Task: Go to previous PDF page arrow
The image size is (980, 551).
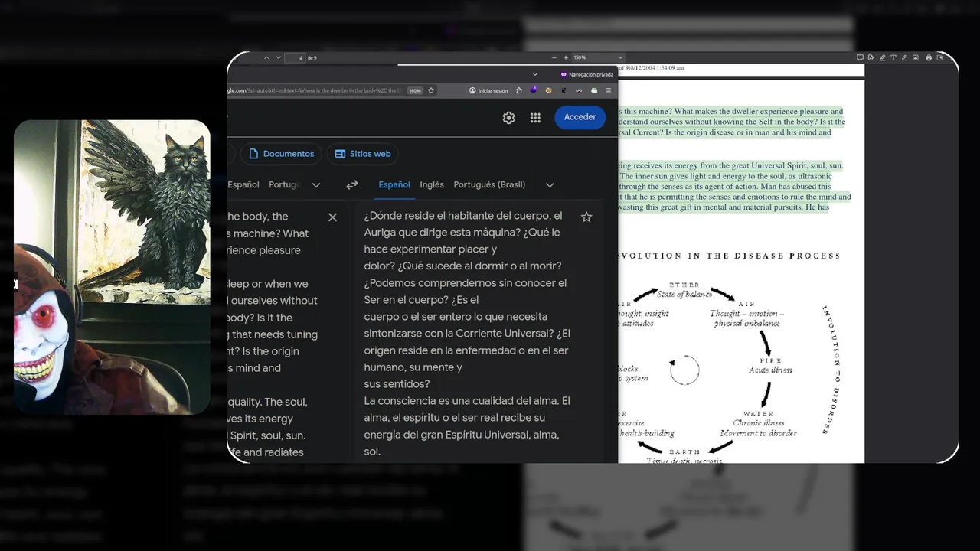Action: click(x=266, y=57)
